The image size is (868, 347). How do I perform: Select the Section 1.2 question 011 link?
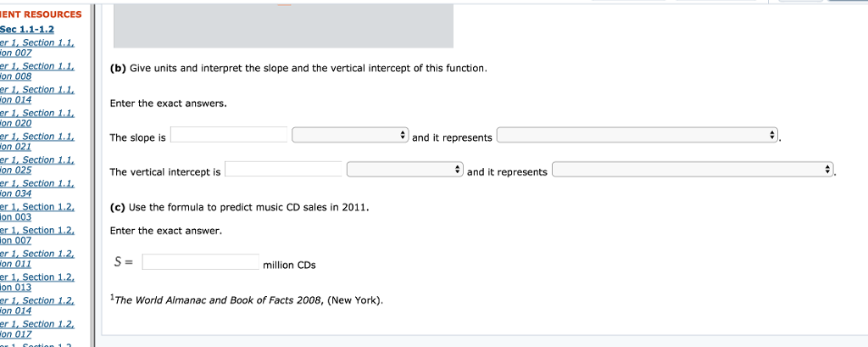pyautogui.click(x=37, y=259)
